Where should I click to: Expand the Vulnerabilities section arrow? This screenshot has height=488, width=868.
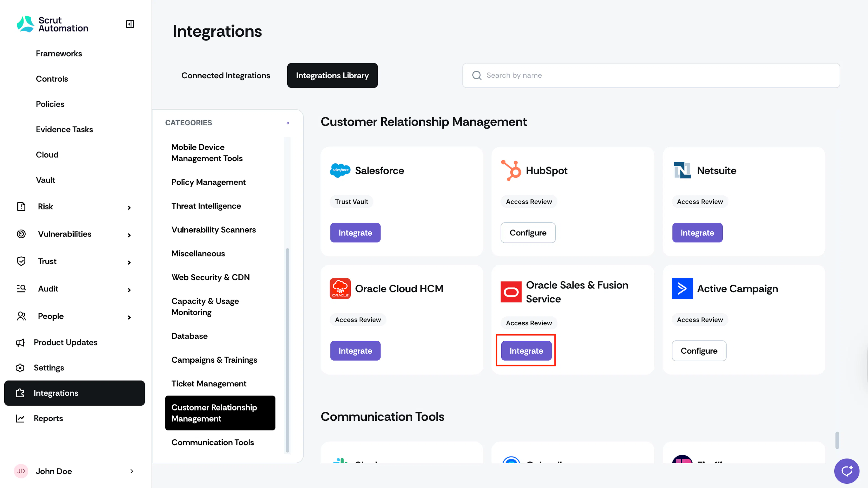click(129, 235)
